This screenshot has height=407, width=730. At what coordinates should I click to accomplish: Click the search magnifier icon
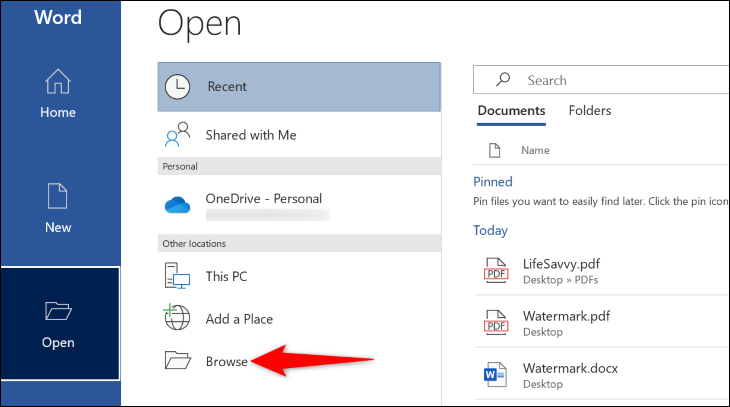pyautogui.click(x=503, y=80)
